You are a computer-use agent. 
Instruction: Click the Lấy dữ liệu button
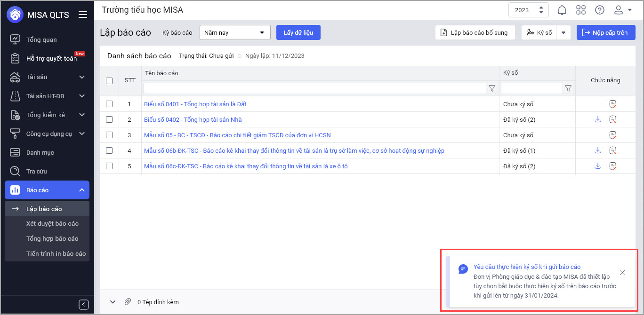(x=298, y=32)
